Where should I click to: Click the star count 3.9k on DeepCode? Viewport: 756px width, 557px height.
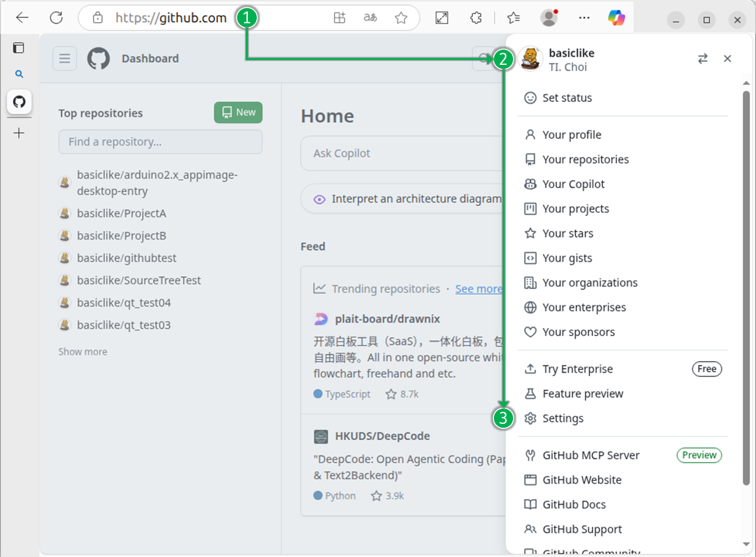click(x=388, y=496)
